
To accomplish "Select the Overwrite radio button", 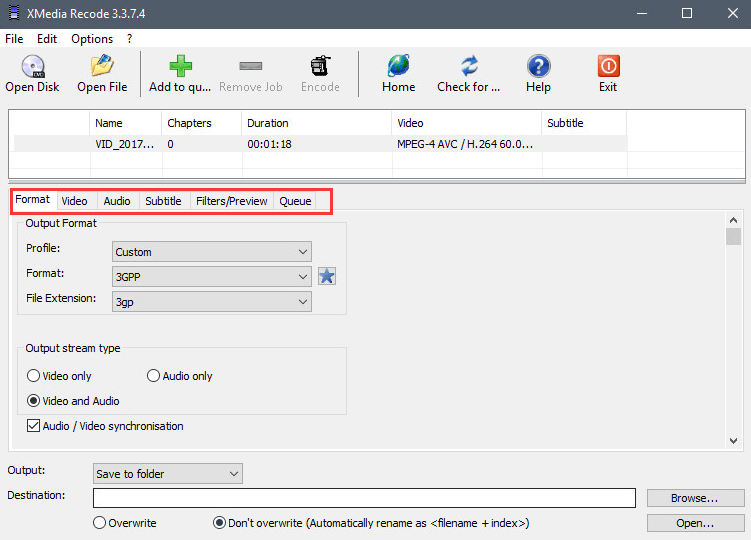I will (99, 523).
